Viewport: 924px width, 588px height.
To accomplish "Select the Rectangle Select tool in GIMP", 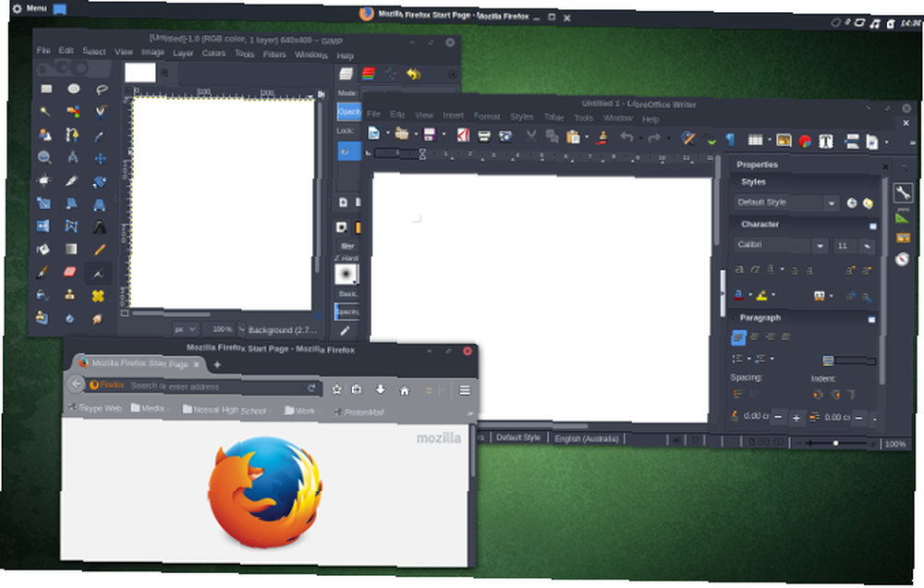I will pyautogui.click(x=46, y=89).
